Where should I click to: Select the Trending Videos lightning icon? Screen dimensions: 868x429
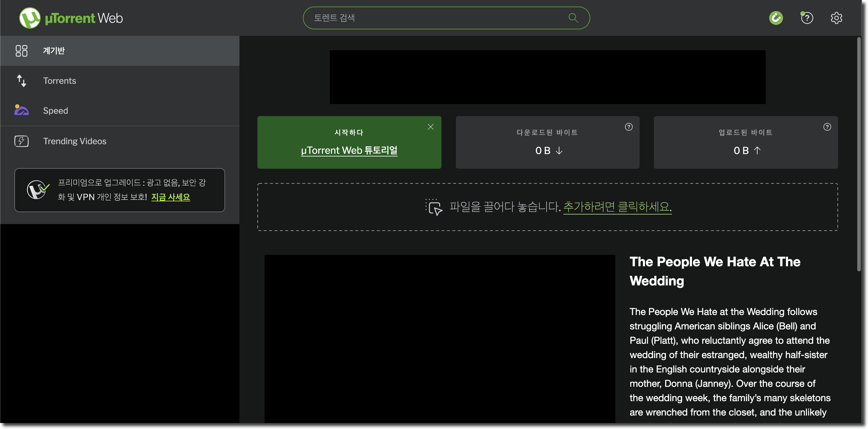click(x=21, y=141)
